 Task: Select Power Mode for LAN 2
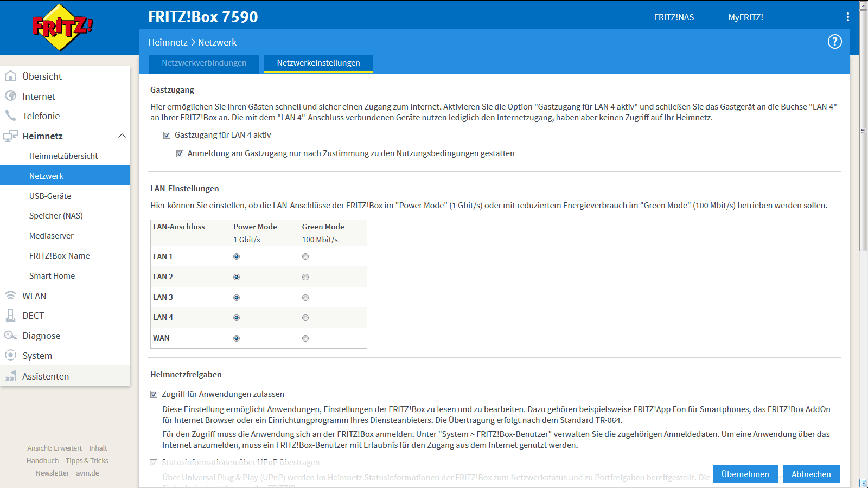click(237, 277)
